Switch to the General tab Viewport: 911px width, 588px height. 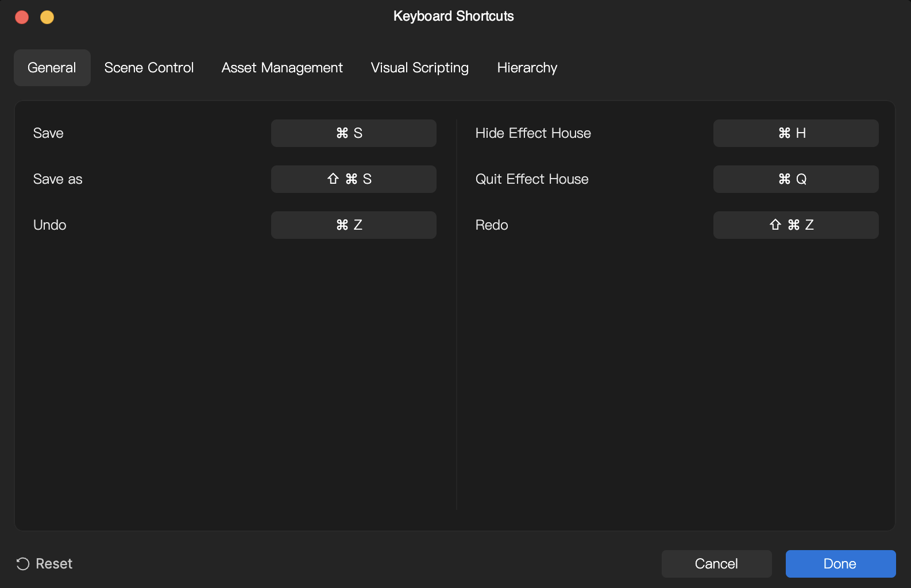click(52, 68)
